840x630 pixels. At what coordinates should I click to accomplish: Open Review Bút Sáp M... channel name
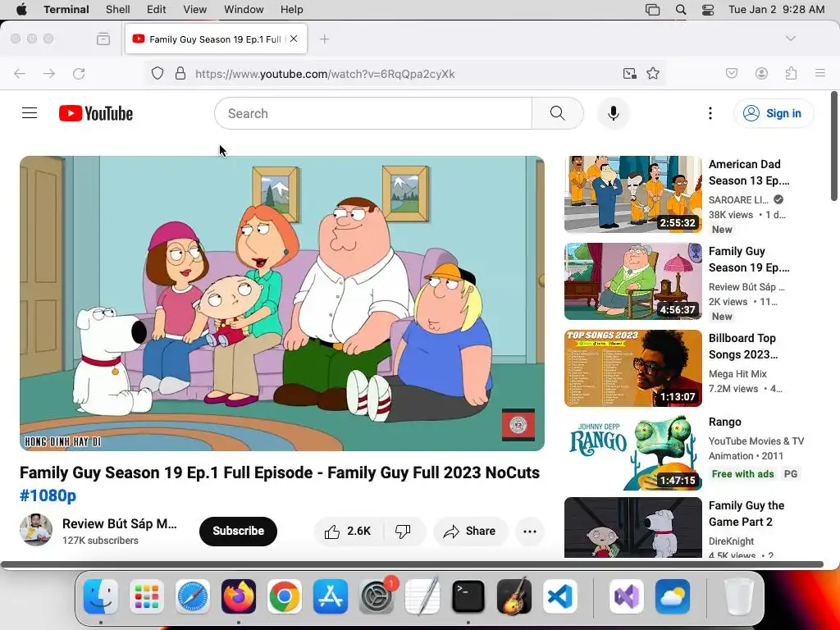click(x=120, y=523)
